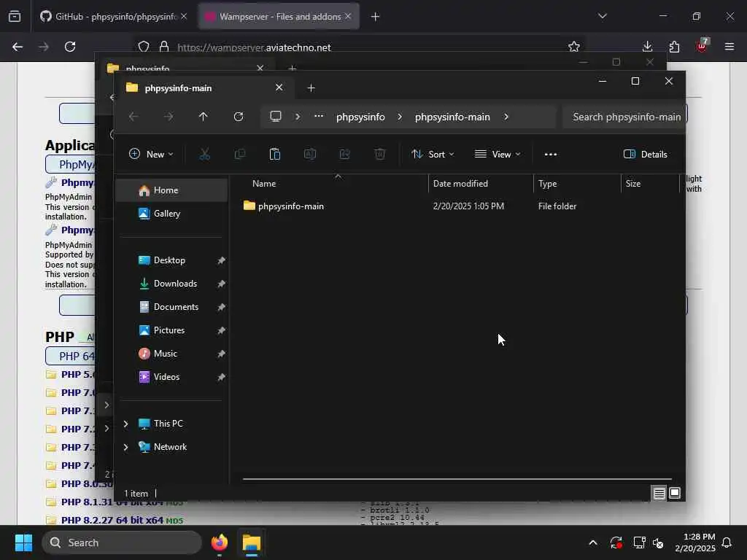Viewport: 747px width, 560px height.
Task: Bookmark page with Firefox star icon
Action: [574, 47]
